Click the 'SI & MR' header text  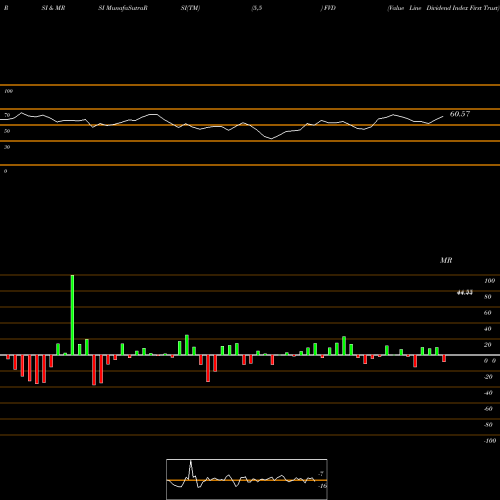coord(53,8)
